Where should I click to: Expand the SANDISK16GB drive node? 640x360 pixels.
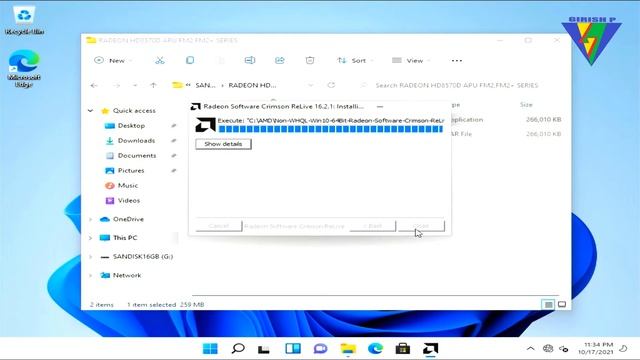tap(91, 256)
